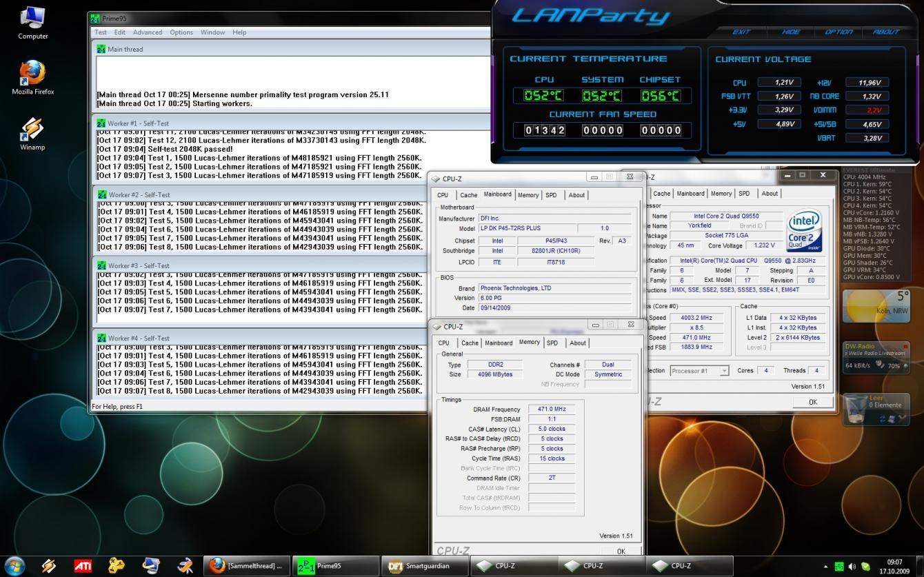Click the BIOS Version 6.00 PG field
924x577 pixels.
554,298
